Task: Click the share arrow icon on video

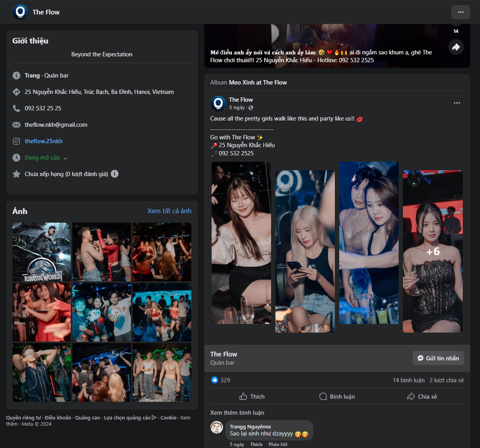Action: pos(456,47)
